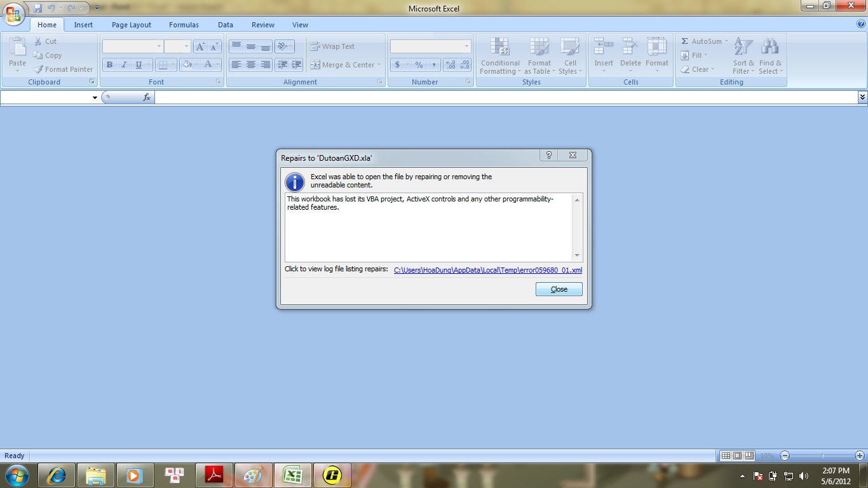Open Customize Quick Access Toolbar dropdown
The width and height of the screenshot is (868, 488).
pos(97,8)
